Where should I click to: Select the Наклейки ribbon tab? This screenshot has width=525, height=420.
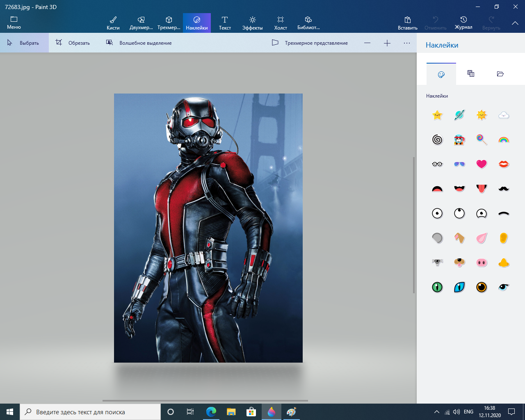click(197, 23)
